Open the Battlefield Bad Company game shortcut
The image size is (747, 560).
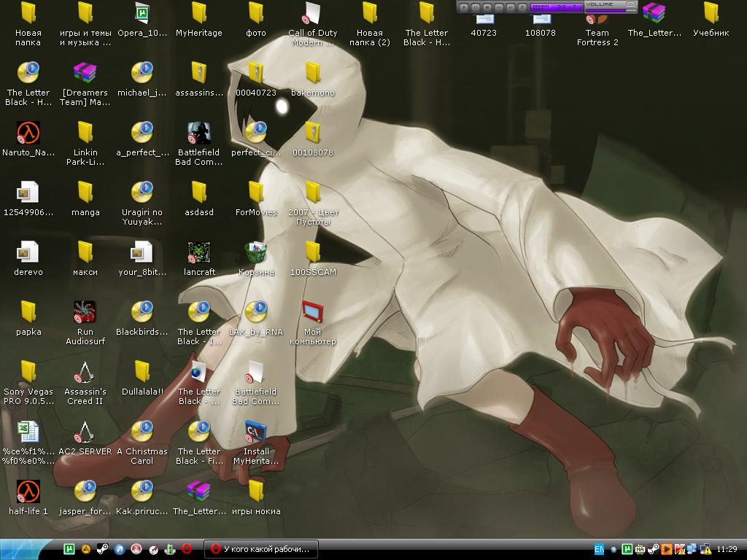(198, 133)
